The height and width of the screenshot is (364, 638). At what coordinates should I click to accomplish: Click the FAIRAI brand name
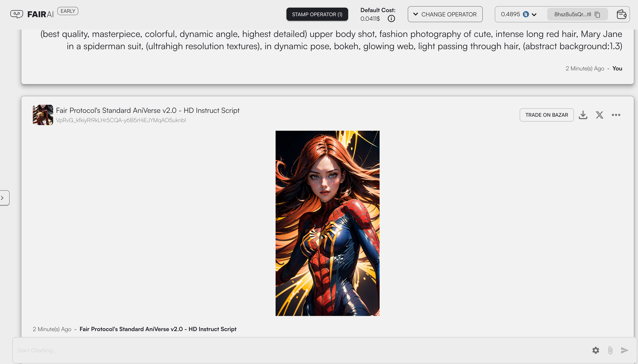[41, 14]
